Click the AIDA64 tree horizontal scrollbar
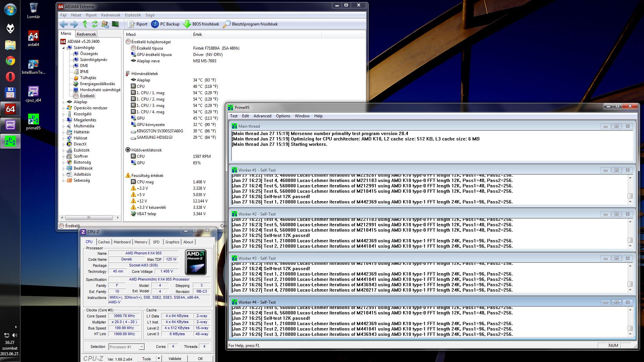The width and height of the screenshot is (644, 362). coord(89,218)
